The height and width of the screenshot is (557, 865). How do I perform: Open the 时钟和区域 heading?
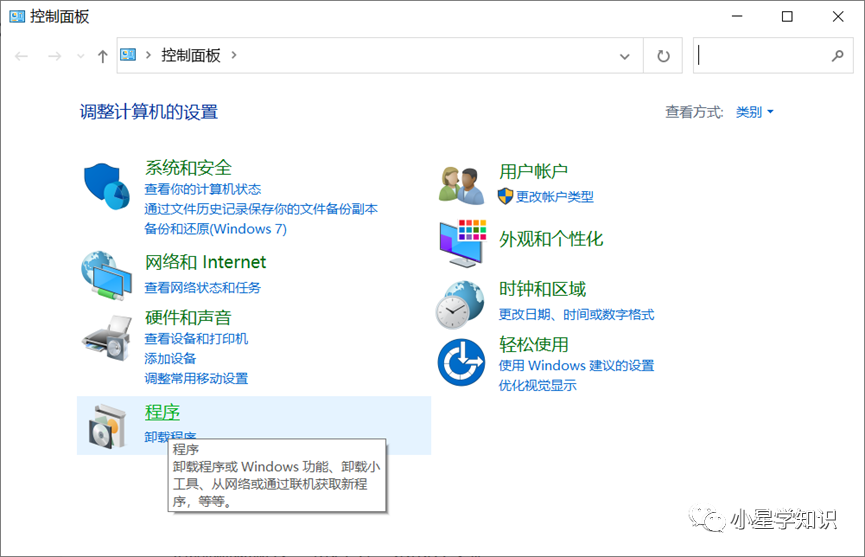(542, 289)
